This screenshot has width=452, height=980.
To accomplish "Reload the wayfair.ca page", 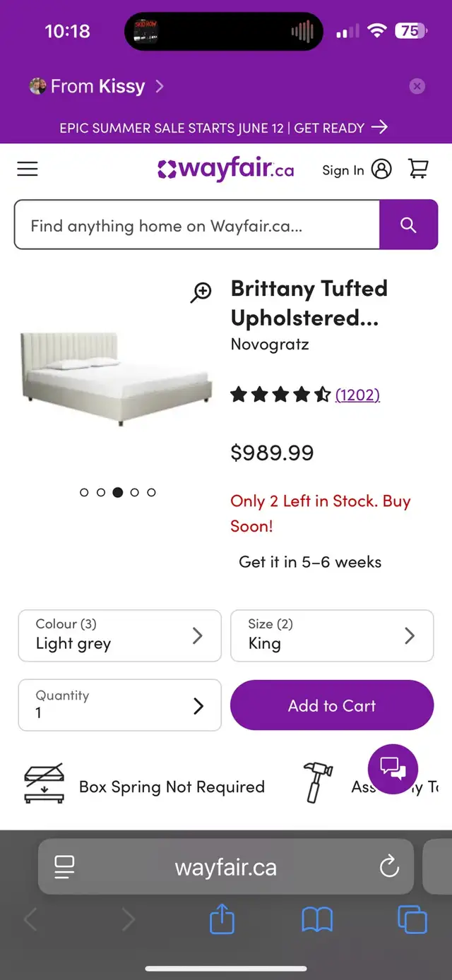I will point(389,867).
